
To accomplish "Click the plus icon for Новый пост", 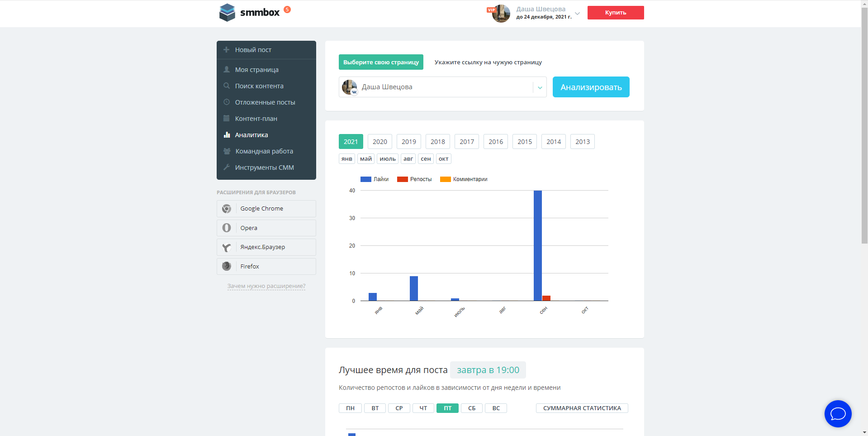I will click(227, 50).
